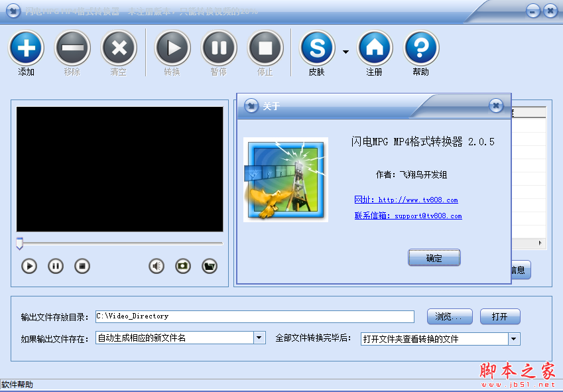
Task: Expand the 自动生成相应的新文件名 dropdown
Action: (259, 338)
